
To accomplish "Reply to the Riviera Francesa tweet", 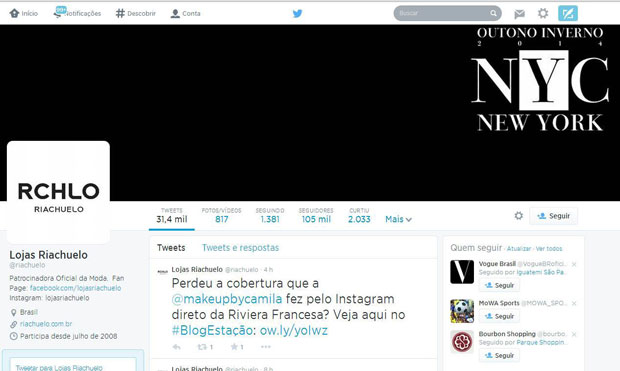I will pyautogui.click(x=177, y=347).
